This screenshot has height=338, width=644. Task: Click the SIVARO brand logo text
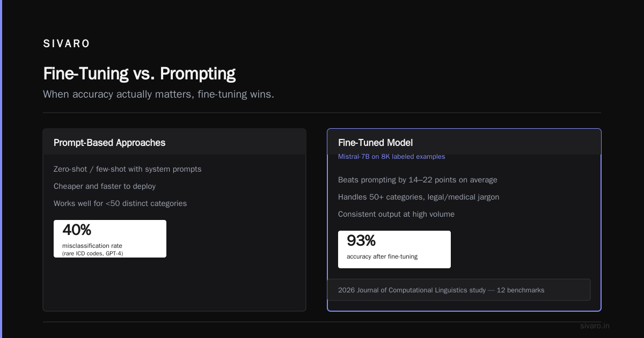coord(67,44)
